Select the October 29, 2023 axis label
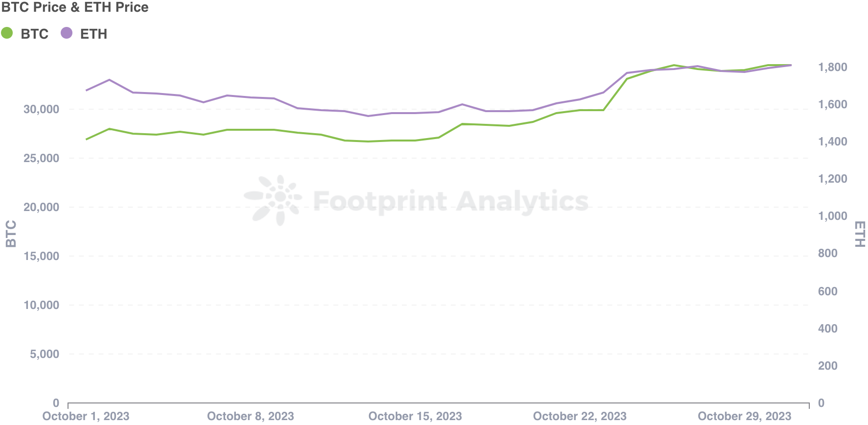This screenshot has height=425, width=868. pyautogui.click(x=744, y=416)
